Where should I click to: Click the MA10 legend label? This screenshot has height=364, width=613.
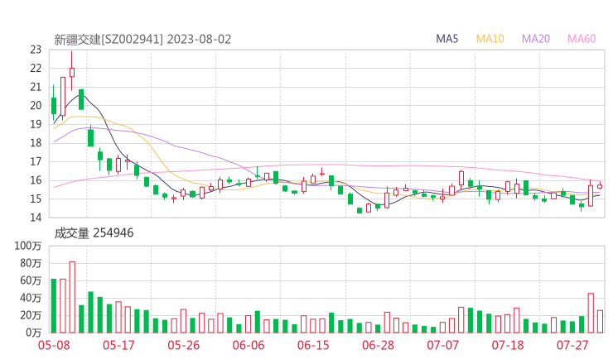point(490,39)
